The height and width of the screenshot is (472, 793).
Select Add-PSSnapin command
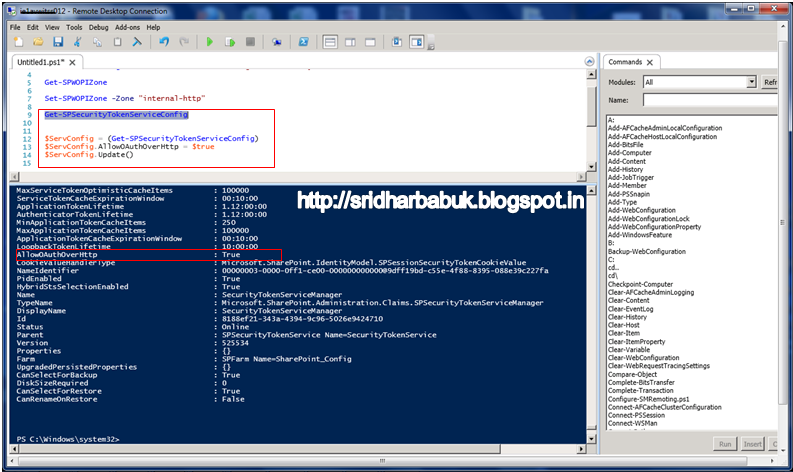[629, 194]
